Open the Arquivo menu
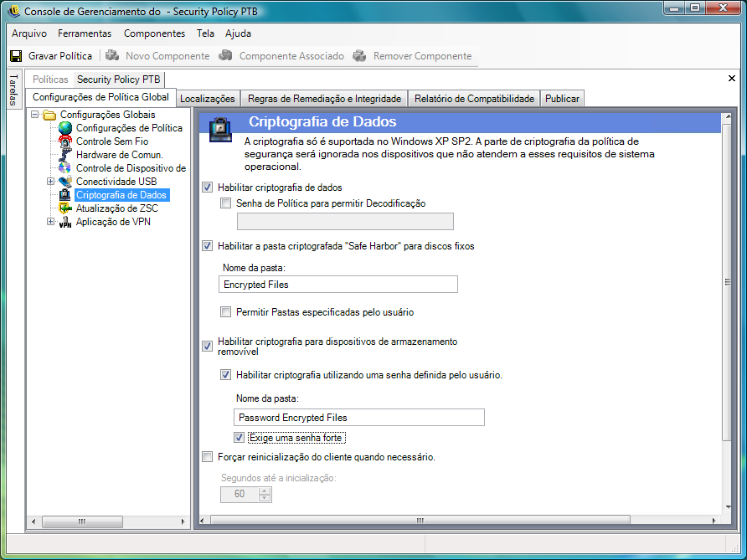This screenshot has height=560, width=747. coord(29,33)
